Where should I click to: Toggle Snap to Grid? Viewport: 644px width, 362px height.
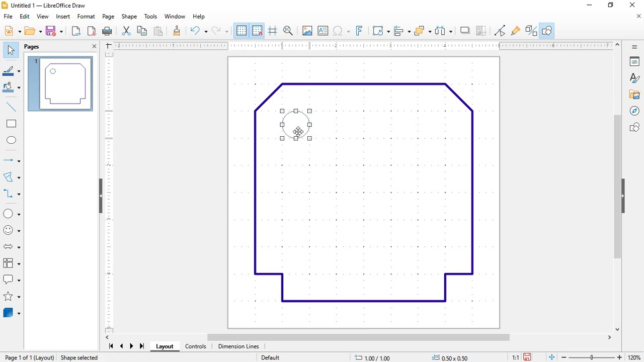[x=258, y=31]
